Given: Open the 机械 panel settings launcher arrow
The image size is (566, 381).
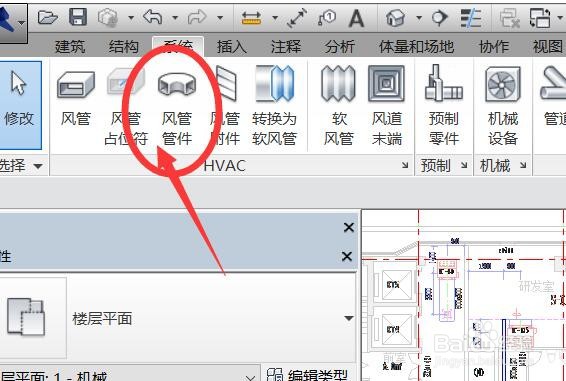Looking at the screenshot, I should pos(523,165).
